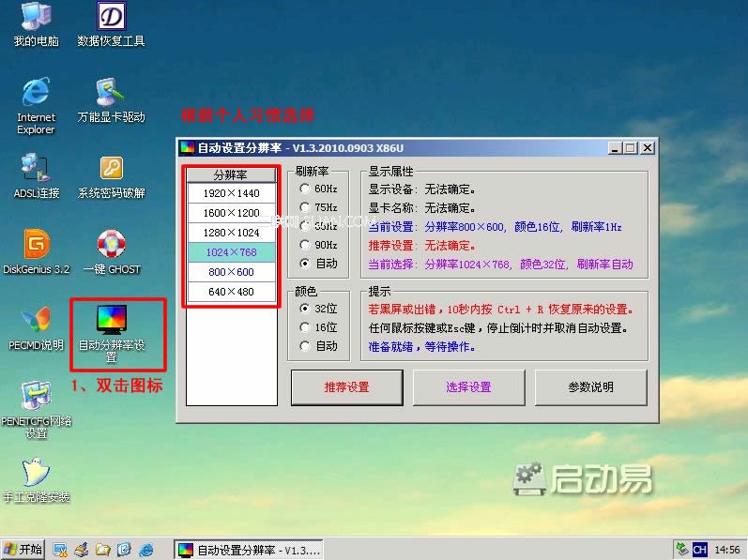This screenshot has width=748, height=560.
Task: Select the 1024×768 resolution row
Action: pyautogui.click(x=232, y=252)
